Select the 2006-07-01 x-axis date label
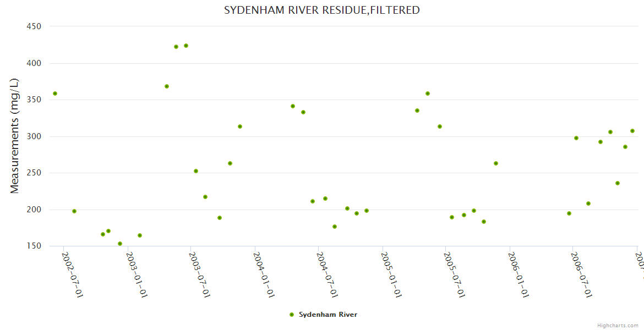Viewport: 644px width, 330px height. pos(581,274)
